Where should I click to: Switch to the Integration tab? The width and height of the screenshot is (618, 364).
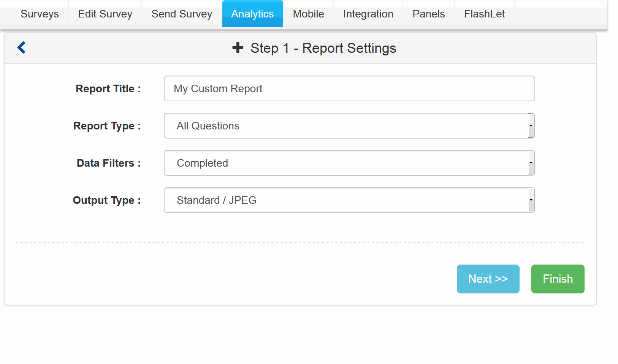pyautogui.click(x=368, y=14)
